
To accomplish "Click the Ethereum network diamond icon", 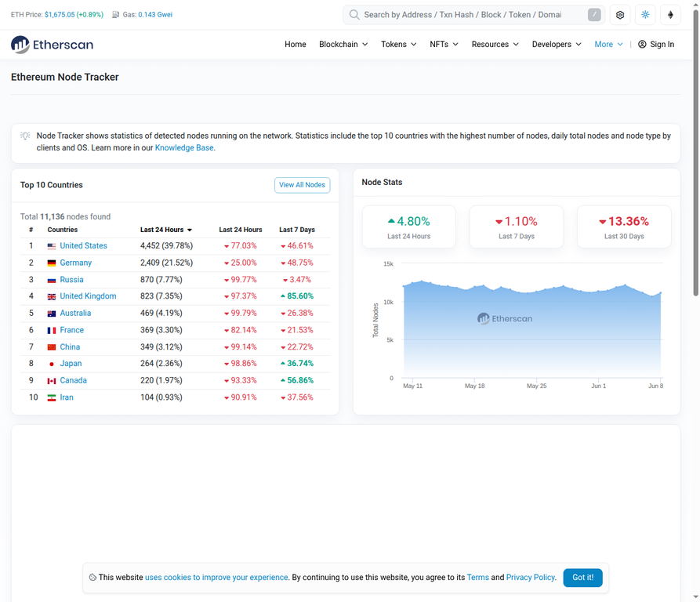I will (670, 15).
